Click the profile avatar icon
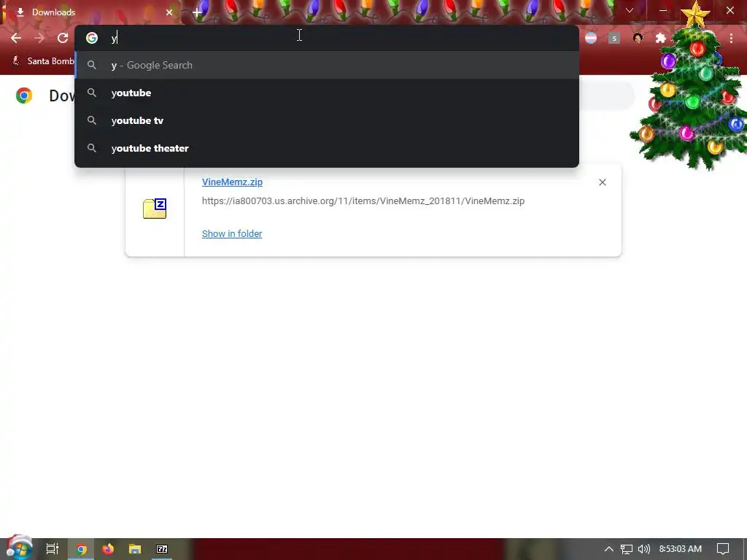 [638, 38]
